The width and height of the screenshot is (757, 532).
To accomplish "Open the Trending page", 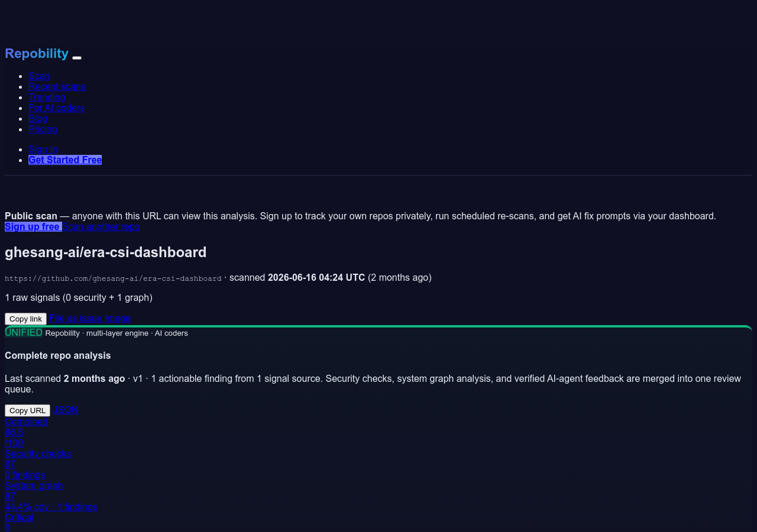I will coord(47,97).
